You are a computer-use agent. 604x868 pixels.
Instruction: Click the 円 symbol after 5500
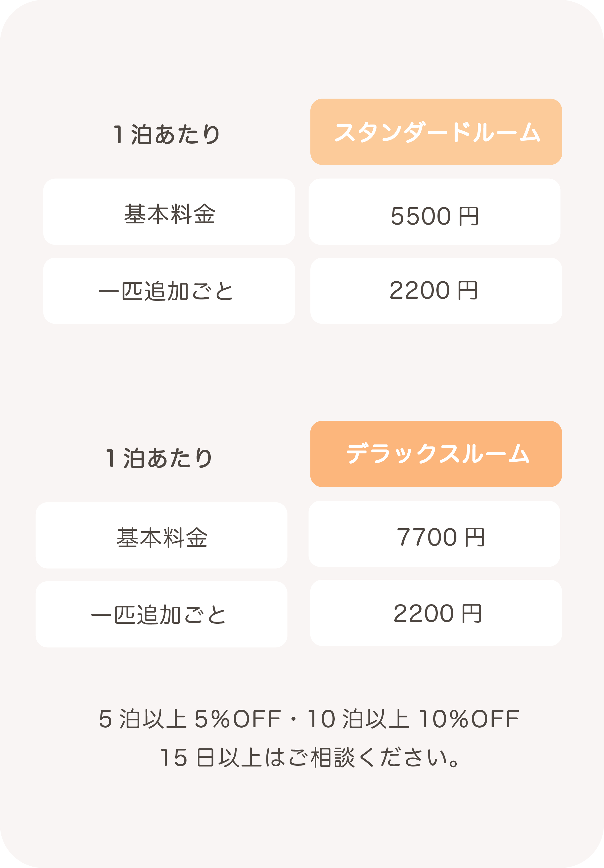[x=469, y=216]
